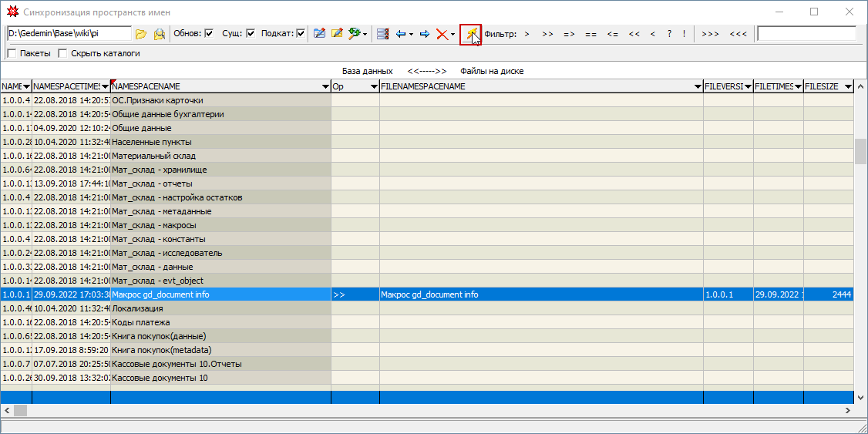This screenshot has height=434, width=868.
Task: Apply the ">>" filter in filter bar
Action: click(547, 34)
